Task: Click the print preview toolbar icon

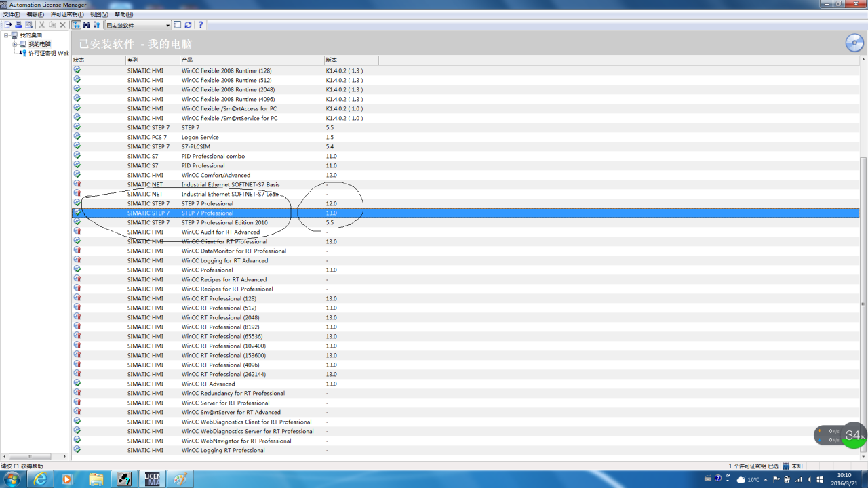Action: pyautogui.click(x=28, y=25)
